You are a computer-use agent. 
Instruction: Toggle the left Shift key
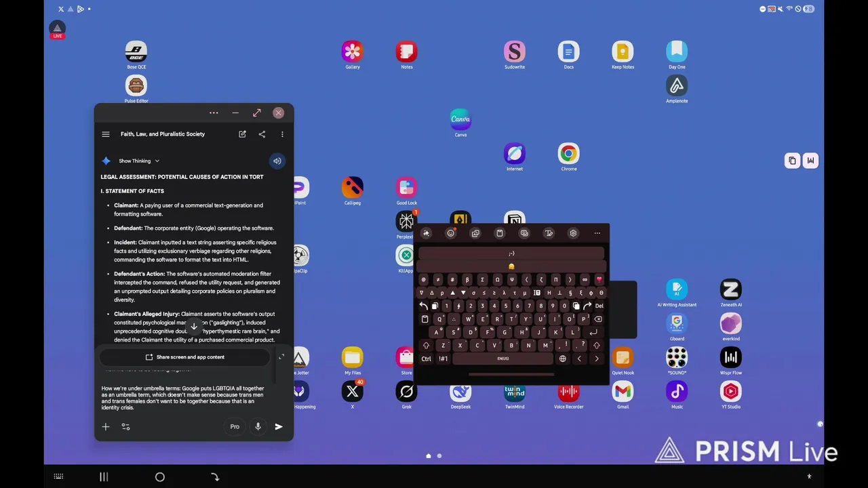coord(426,346)
